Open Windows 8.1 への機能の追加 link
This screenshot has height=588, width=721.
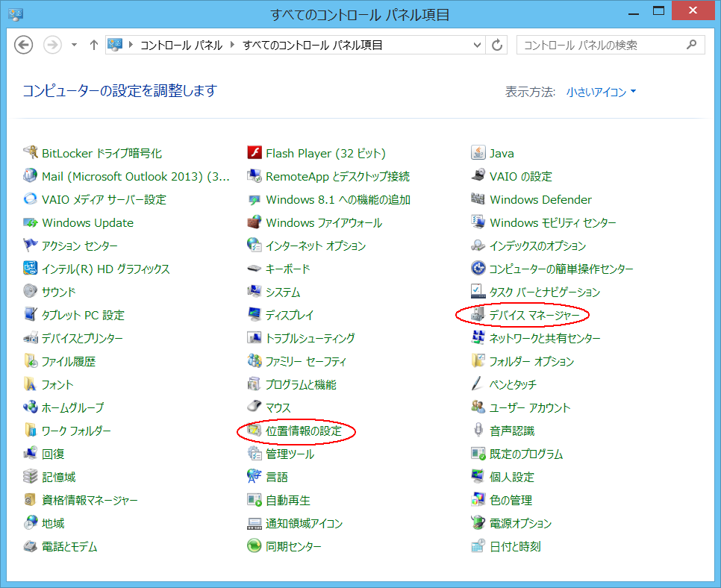click(x=338, y=199)
